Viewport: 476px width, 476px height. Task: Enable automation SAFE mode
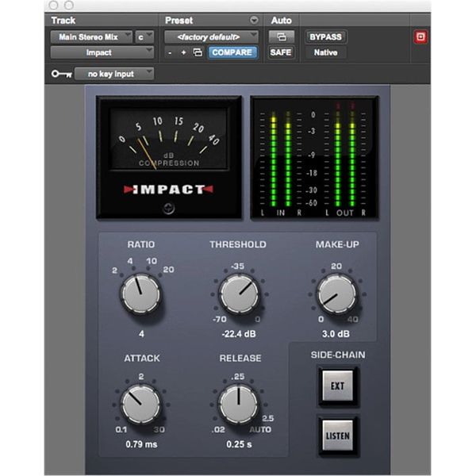[281, 52]
